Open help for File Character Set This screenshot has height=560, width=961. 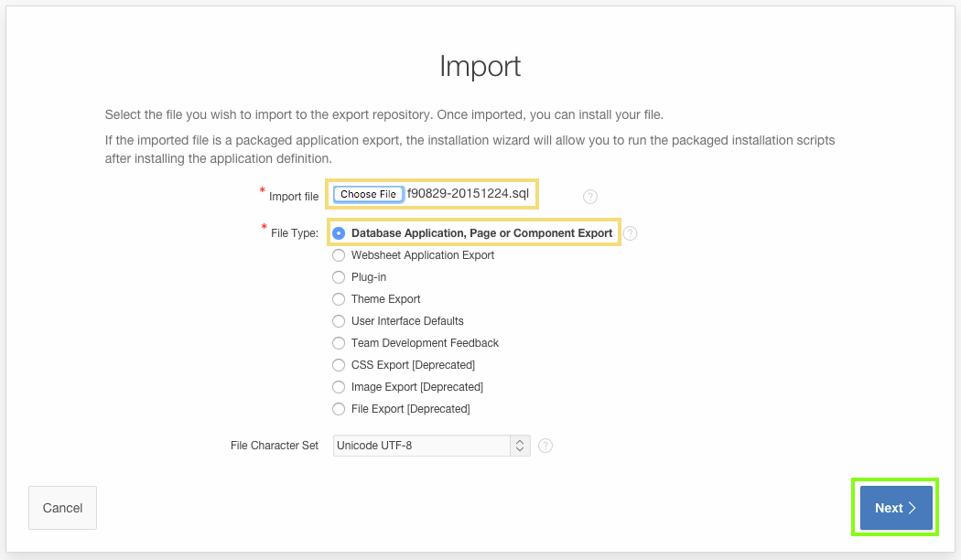(545, 446)
